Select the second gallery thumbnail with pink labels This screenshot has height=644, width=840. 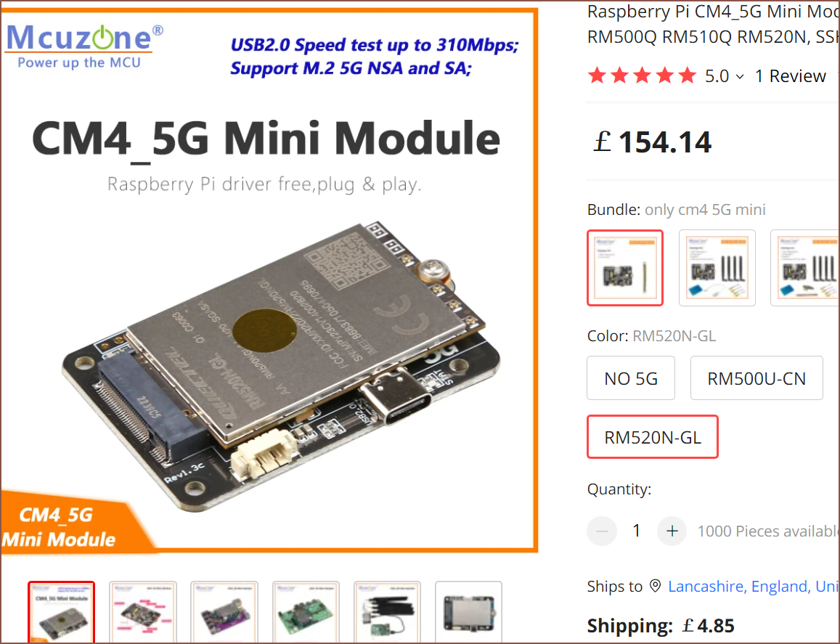pyautogui.click(x=142, y=612)
